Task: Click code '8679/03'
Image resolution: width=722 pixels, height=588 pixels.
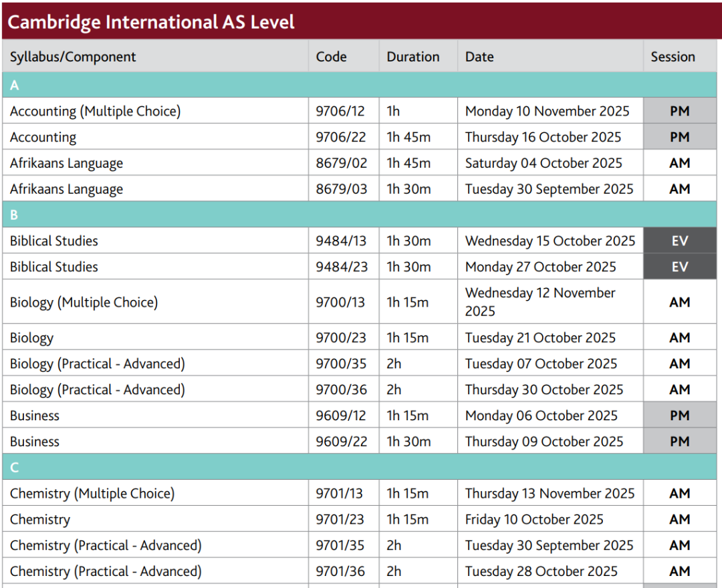Action: click(341, 189)
